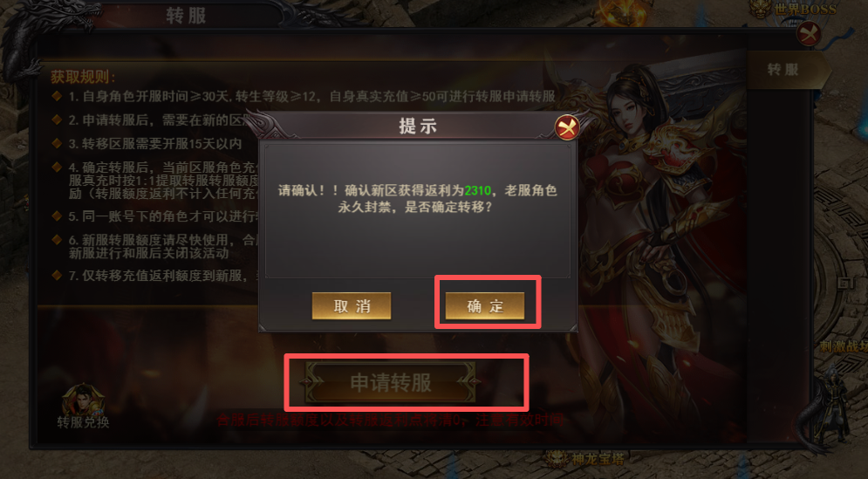Click the red 合服后 warning text
Viewport: 868px width, 479px height.
tap(390, 420)
